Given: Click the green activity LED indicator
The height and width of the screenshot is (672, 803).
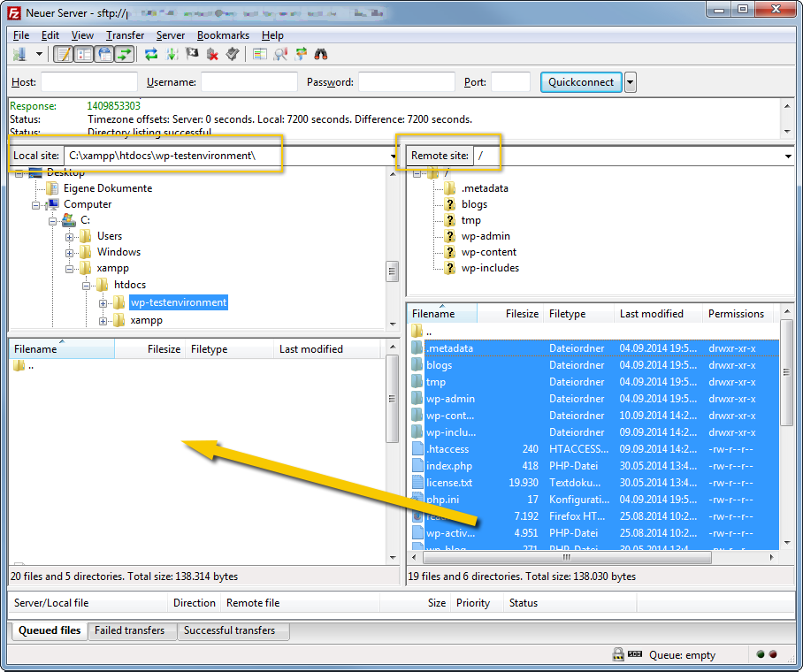Looking at the screenshot, I should [761, 654].
